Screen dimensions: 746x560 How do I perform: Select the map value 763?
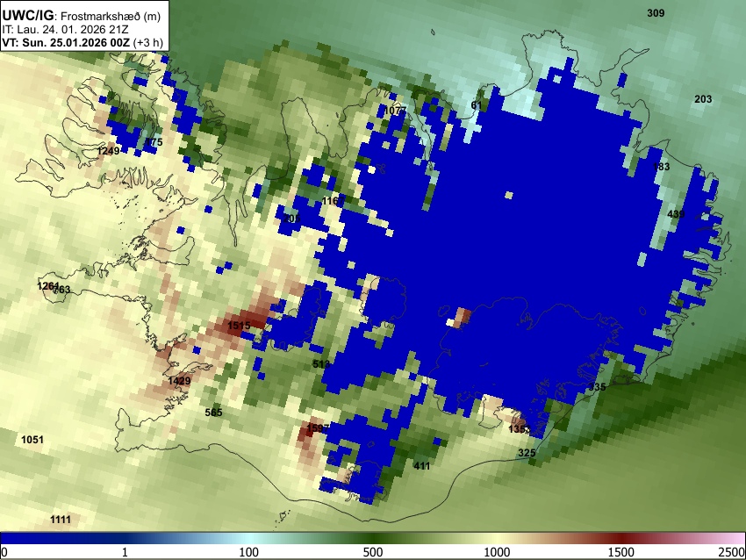61,290
